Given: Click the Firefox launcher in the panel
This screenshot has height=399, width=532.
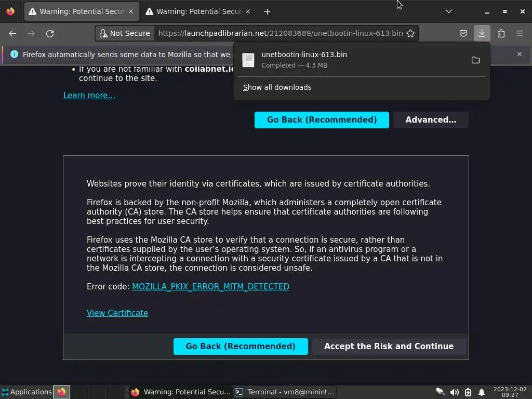Looking at the screenshot, I should [61, 392].
